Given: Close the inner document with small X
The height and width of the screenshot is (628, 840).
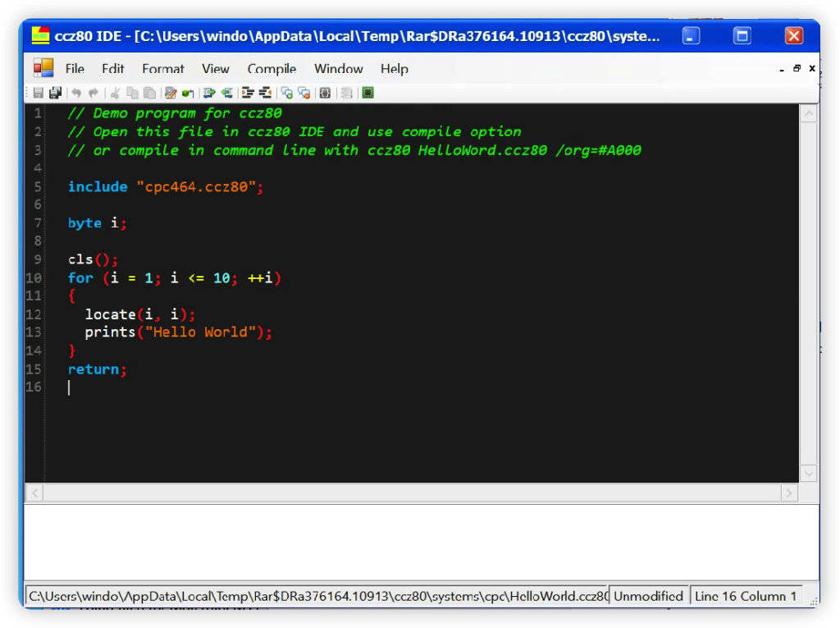Looking at the screenshot, I should pyautogui.click(x=812, y=69).
